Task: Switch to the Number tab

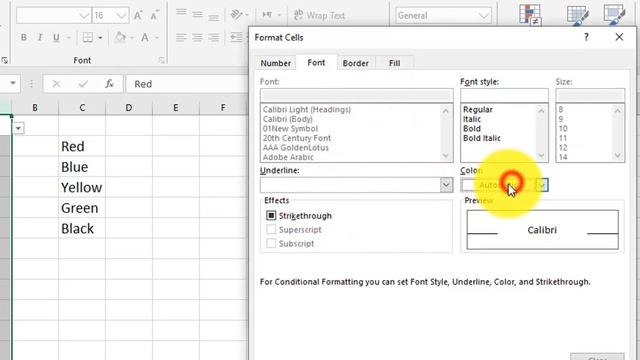Action: [276, 63]
